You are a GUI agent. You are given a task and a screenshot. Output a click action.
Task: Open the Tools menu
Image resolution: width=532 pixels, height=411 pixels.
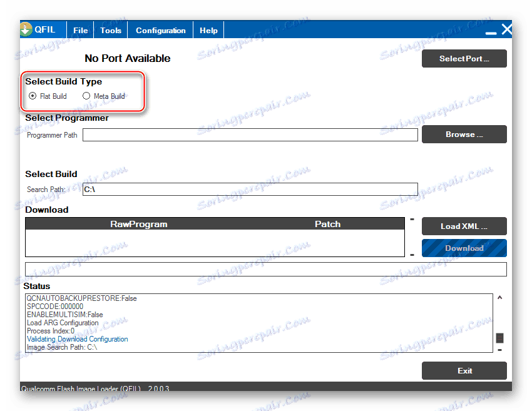pos(111,31)
